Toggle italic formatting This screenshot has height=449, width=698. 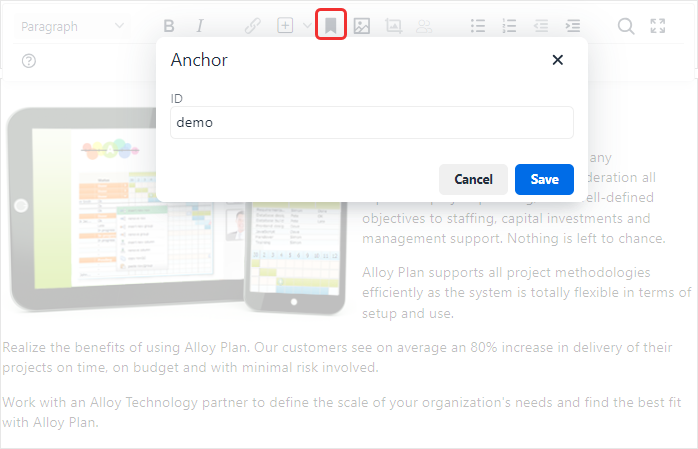(x=199, y=26)
